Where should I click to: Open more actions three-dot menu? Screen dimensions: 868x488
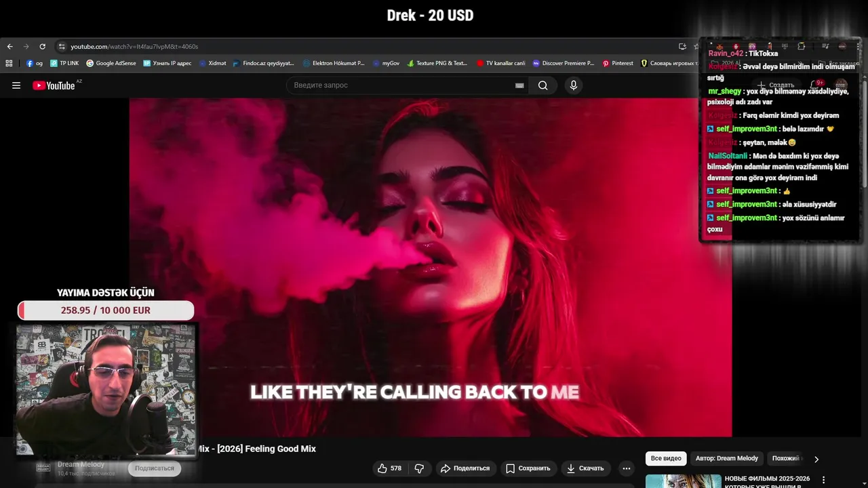click(x=627, y=468)
